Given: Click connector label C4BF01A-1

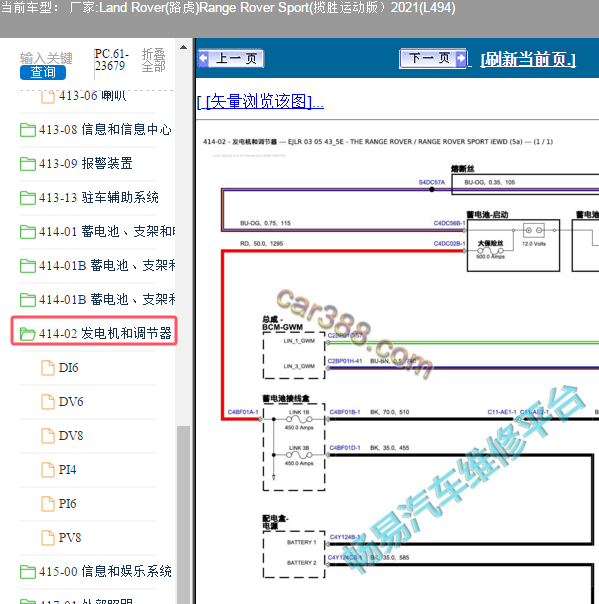Looking at the screenshot, I should 243,412.
